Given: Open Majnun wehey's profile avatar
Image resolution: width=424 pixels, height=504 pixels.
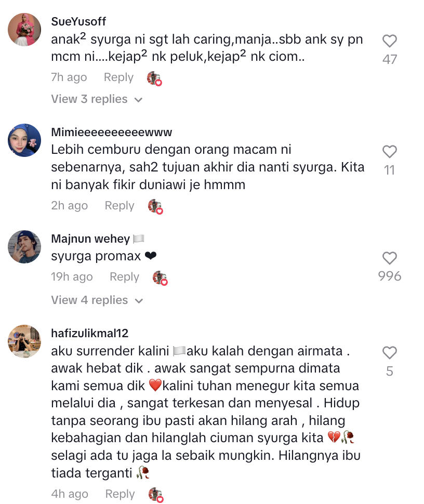Looking at the screenshot, I should (x=24, y=247).
